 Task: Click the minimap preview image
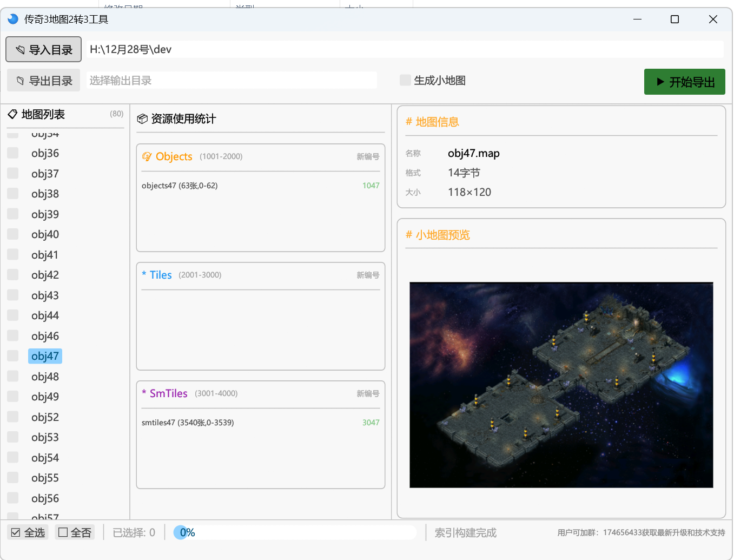(x=561, y=385)
